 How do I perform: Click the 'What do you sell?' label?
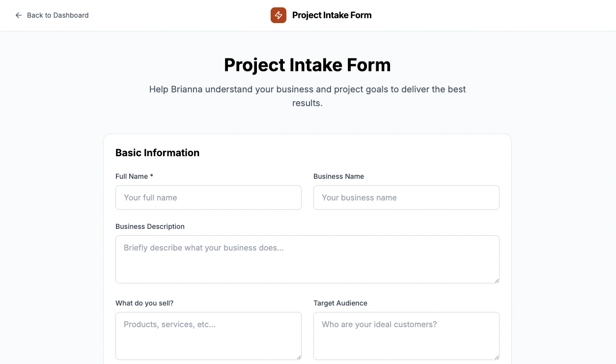[x=144, y=303]
